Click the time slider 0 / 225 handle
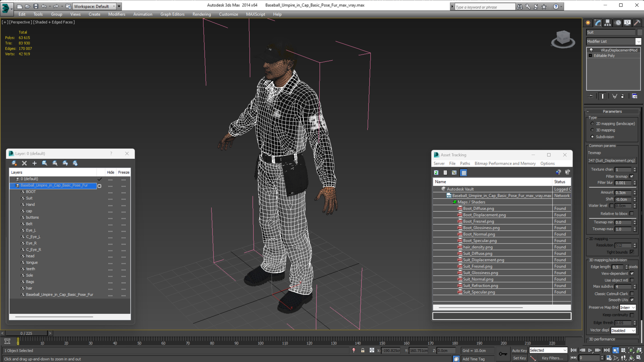644x362 pixels. [26, 333]
